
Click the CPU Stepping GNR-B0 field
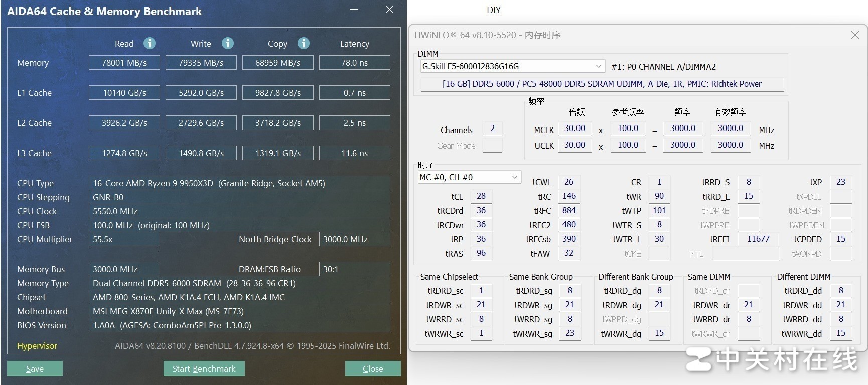[x=239, y=197]
